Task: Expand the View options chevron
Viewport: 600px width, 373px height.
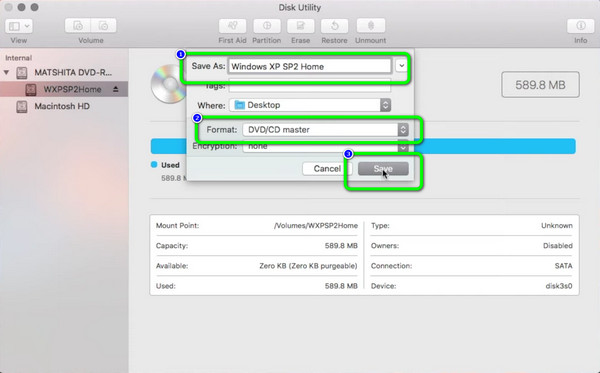Action: click(x=28, y=26)
